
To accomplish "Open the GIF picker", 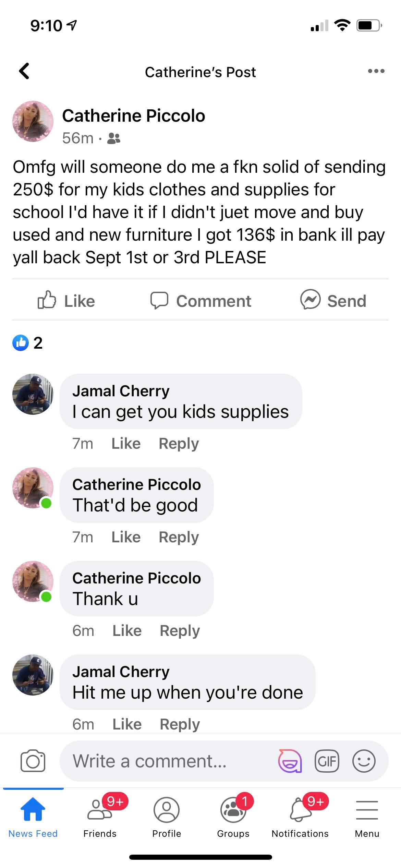I will pyautogui.click(x=327, y=761).
